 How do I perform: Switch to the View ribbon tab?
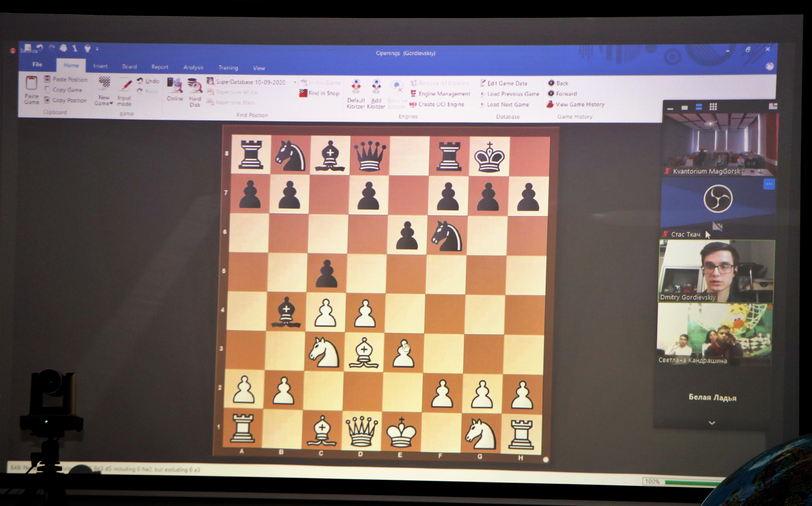point(259,68)
